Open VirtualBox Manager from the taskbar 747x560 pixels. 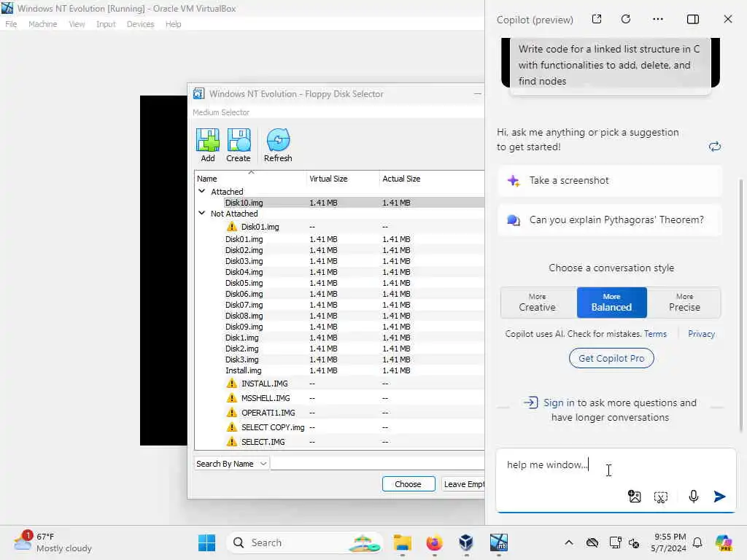(466, 542)
